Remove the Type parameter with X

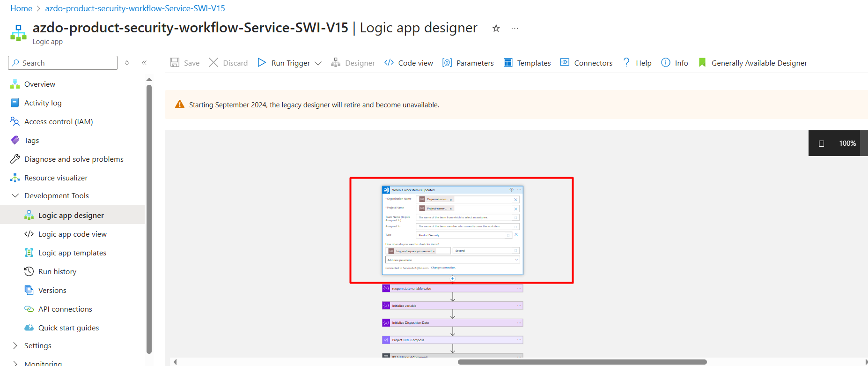516,234
